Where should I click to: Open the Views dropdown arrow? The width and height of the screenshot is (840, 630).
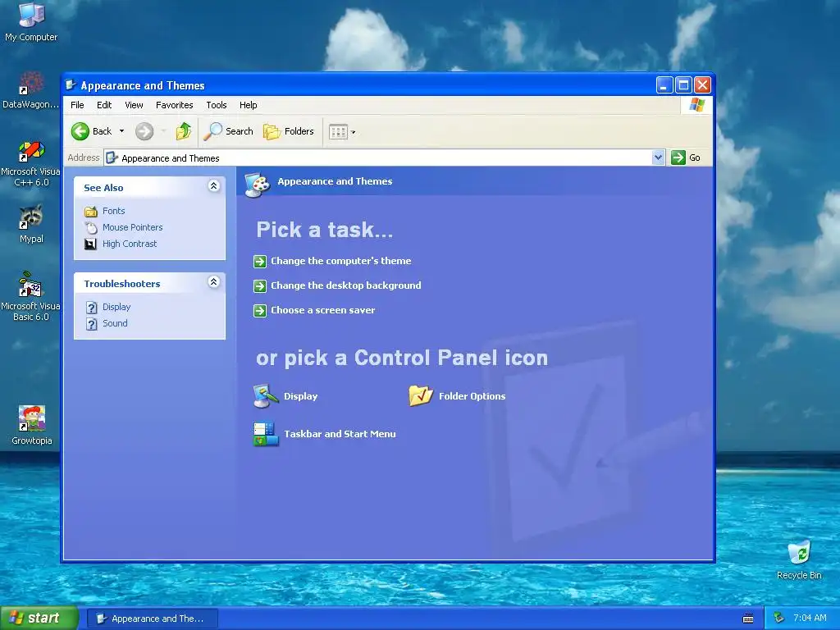(353, 132)
